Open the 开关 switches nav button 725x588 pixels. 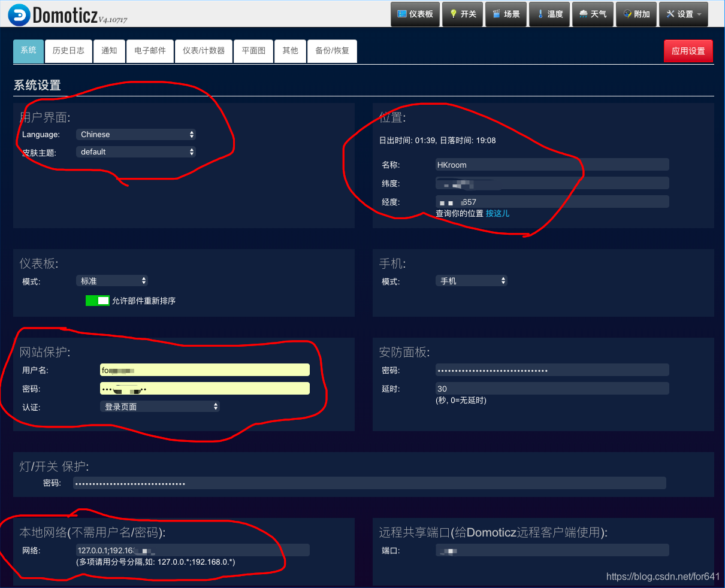click(463, 14)
